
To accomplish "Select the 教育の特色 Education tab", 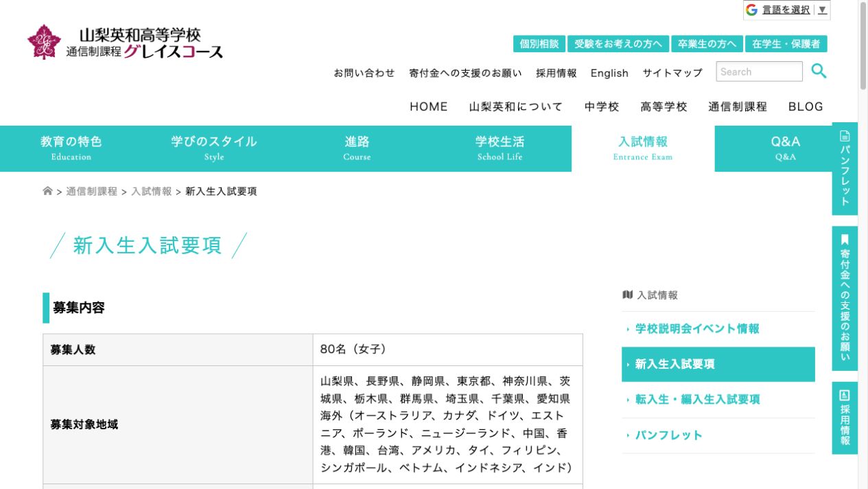I will tap(71, 148).
